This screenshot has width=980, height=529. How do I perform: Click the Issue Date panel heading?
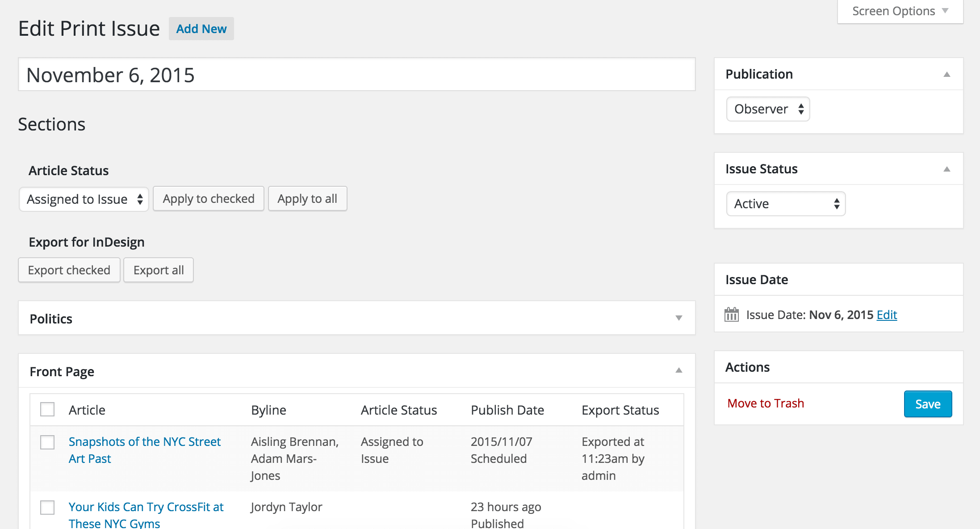tap(757, 280)
